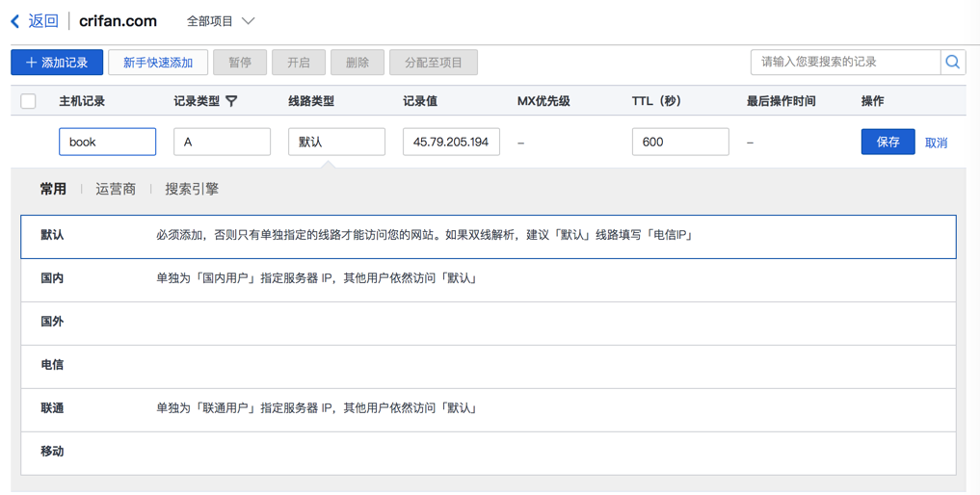Switch to the 搜索引擎 tab

tap(192, 189)
